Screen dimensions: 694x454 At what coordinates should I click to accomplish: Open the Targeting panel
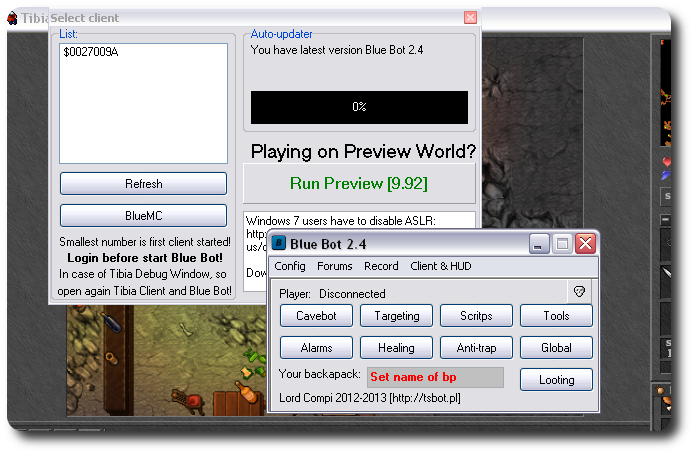[x=396, y=316]
